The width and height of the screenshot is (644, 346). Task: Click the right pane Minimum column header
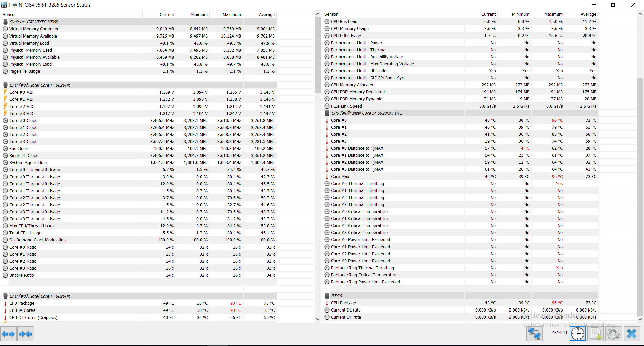coord(515,14)
